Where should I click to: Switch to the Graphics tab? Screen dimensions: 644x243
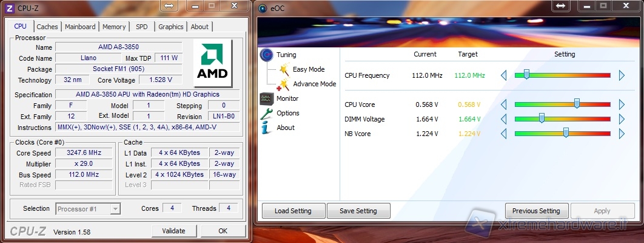(x=170, y=27)
